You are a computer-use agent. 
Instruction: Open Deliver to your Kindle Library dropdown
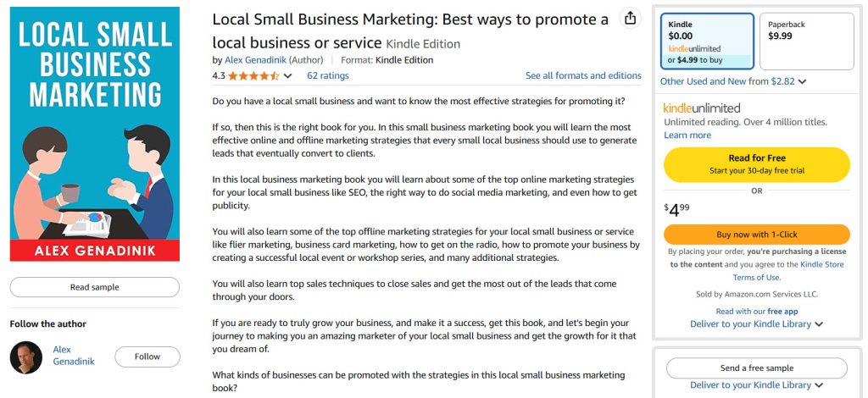pyautogui.click(x=756, y=323)
